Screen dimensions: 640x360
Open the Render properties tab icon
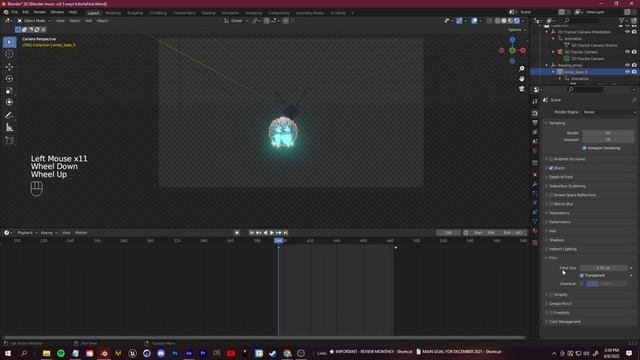pyautogui.click(x=535, y=113)
